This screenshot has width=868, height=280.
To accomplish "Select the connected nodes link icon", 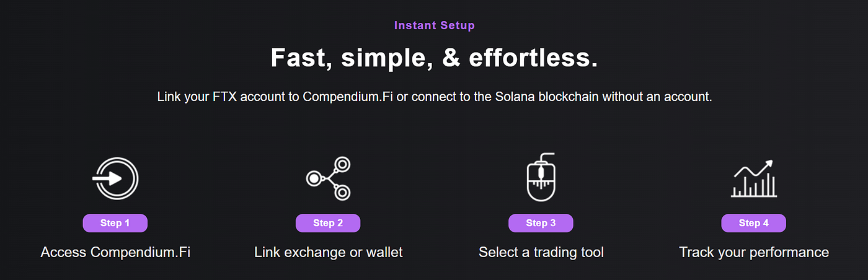I will pyautogui.click(x=329, y=178).
